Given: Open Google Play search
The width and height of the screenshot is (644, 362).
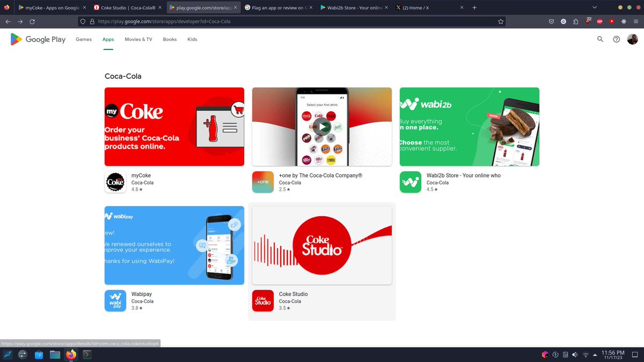Looking at the screenshot, I should point(600,39).
